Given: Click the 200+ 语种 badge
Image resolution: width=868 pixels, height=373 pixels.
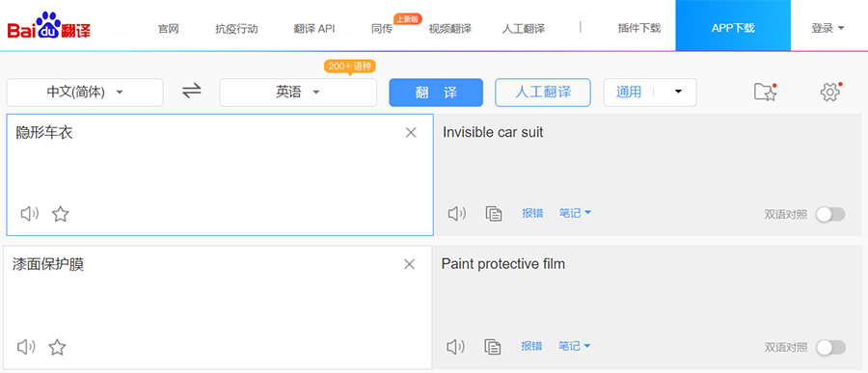Looking at the screenshot, I should [x=350, y=67].
